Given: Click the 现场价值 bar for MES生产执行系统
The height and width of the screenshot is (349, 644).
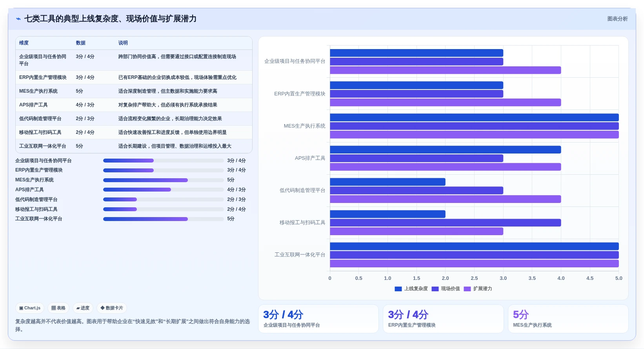Looking at the screenshot, I should 474,126.
